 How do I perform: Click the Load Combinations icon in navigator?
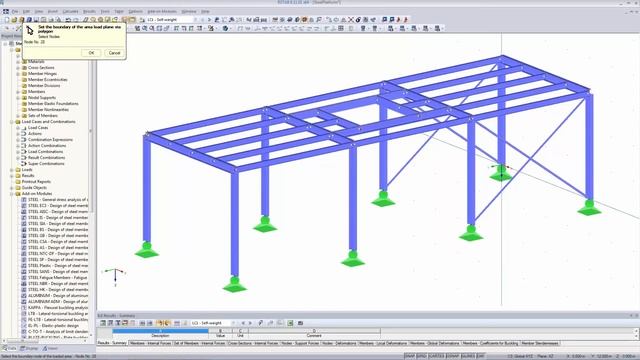(x=24, y=151)
